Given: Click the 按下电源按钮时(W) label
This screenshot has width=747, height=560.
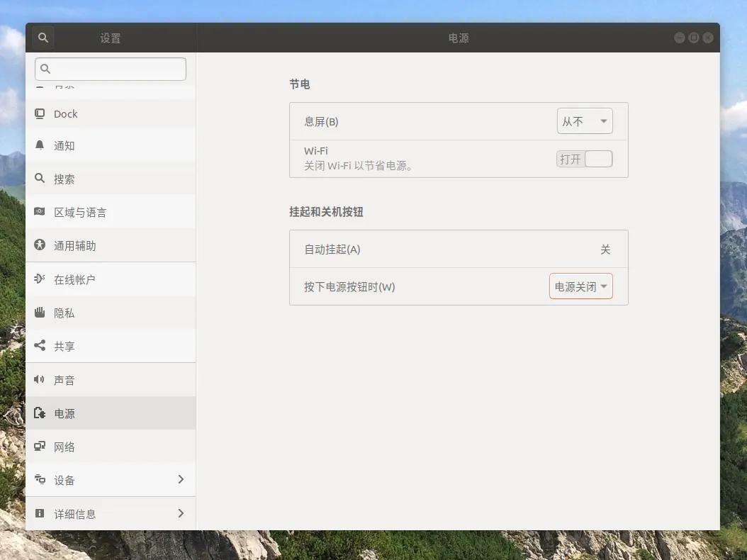Looking at the screenshot, I should (x=349, y=287).
